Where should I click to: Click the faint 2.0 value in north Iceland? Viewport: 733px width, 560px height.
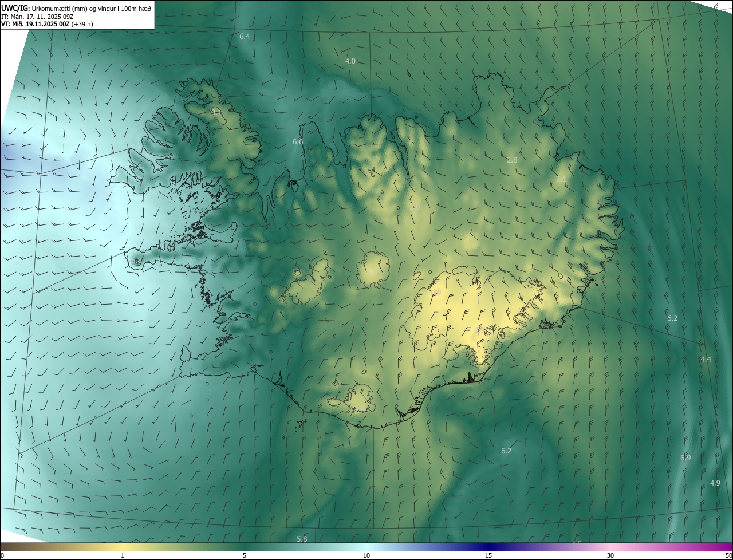[415, 206]
